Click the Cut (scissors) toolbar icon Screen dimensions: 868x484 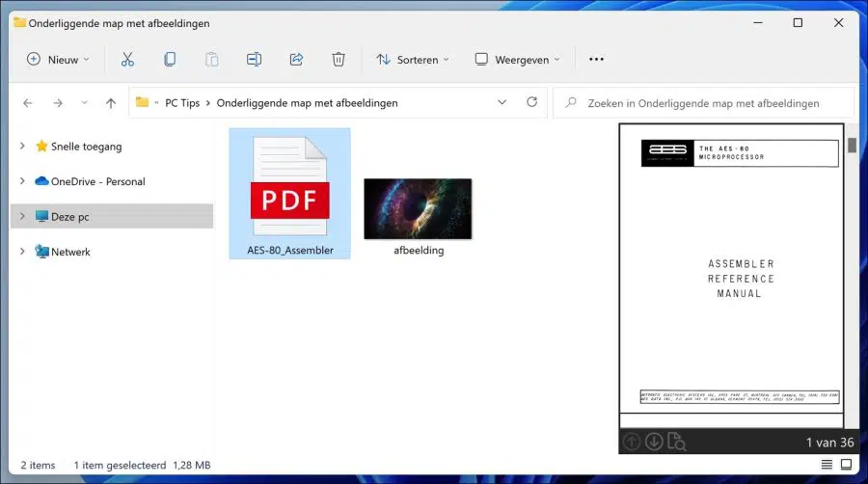pos(127,59)
